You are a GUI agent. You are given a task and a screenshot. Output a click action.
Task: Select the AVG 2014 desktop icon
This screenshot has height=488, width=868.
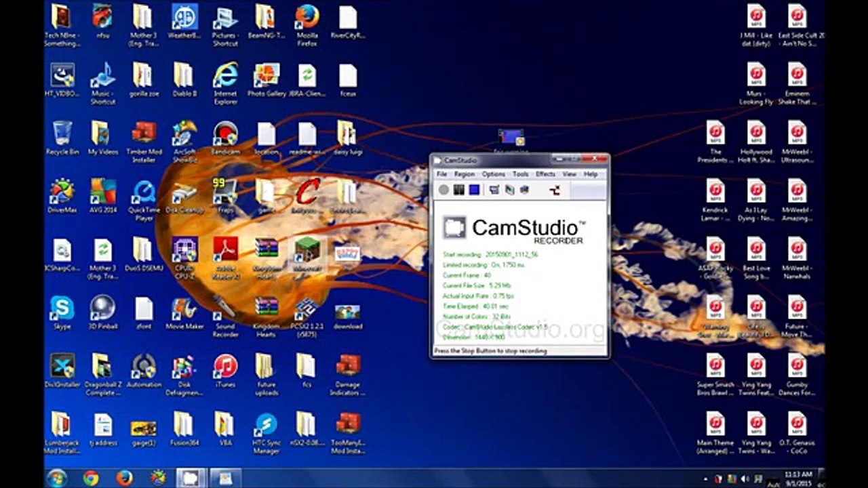(x=102, y=197)
